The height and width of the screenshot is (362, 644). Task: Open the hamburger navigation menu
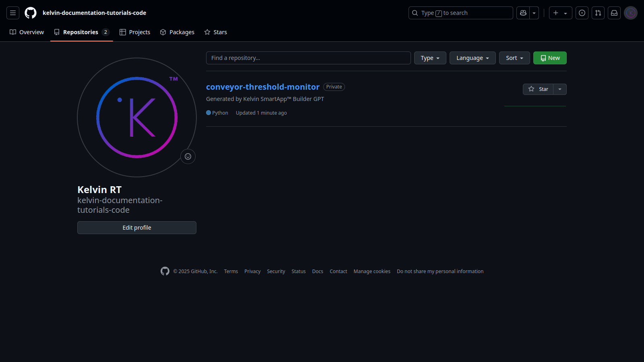click(13, 13)
